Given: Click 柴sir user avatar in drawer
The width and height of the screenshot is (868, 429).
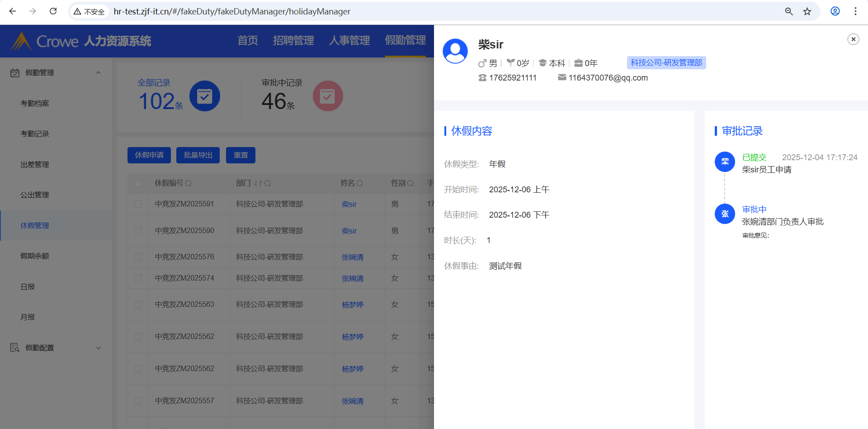Looking at the screenshot, I should [x=455, y=51].
